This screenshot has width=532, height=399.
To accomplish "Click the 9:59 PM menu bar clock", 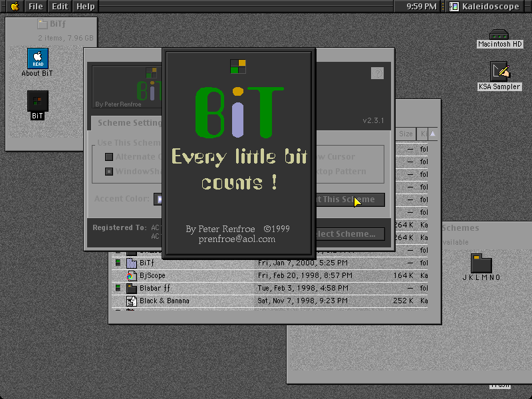I will click(421, 7).
